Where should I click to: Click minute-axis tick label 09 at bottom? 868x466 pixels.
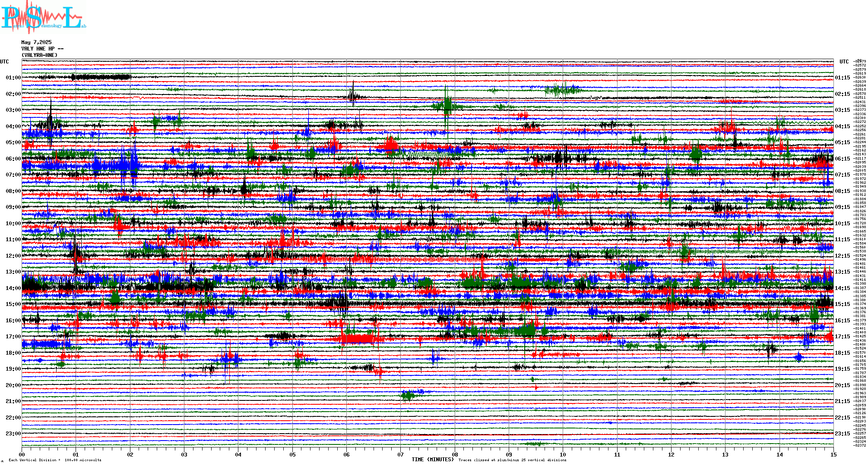point(509,454)
